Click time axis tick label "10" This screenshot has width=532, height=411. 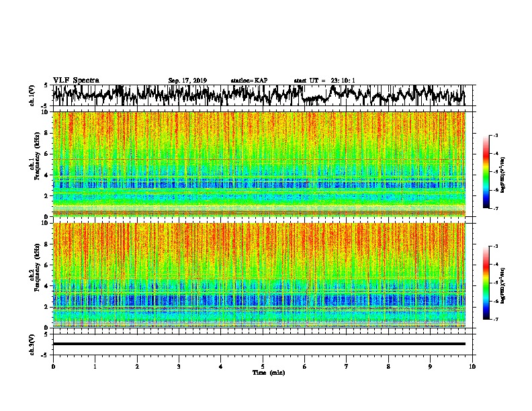tap(472, 366)
